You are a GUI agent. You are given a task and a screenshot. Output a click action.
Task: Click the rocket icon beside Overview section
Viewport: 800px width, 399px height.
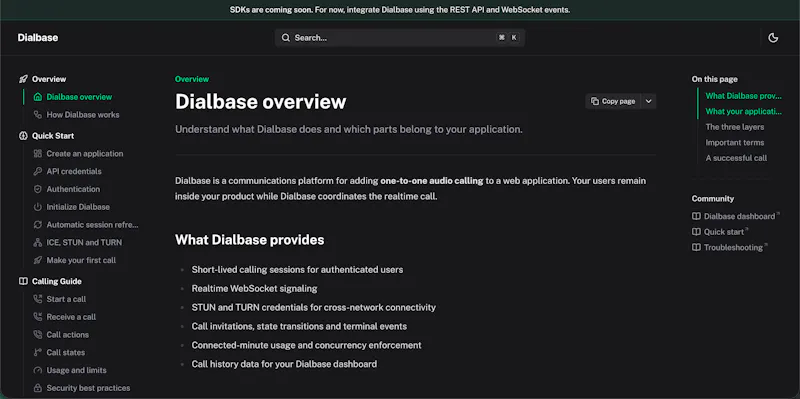23,79
